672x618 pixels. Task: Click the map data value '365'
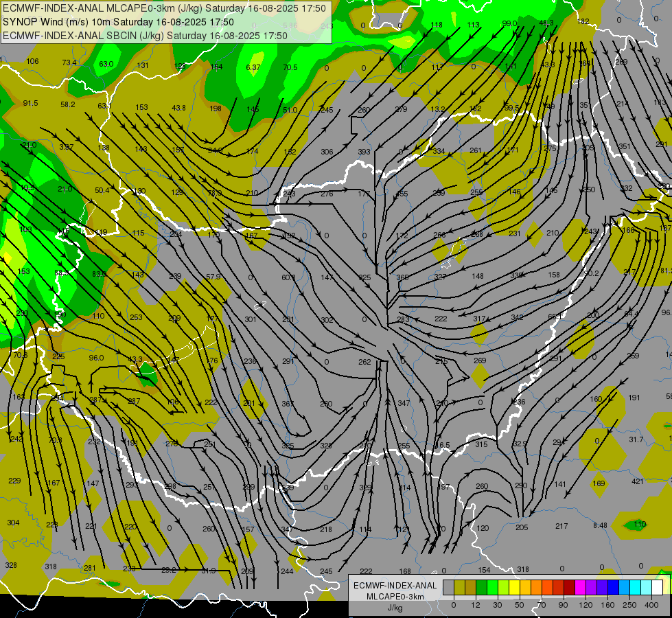point(402,277)
